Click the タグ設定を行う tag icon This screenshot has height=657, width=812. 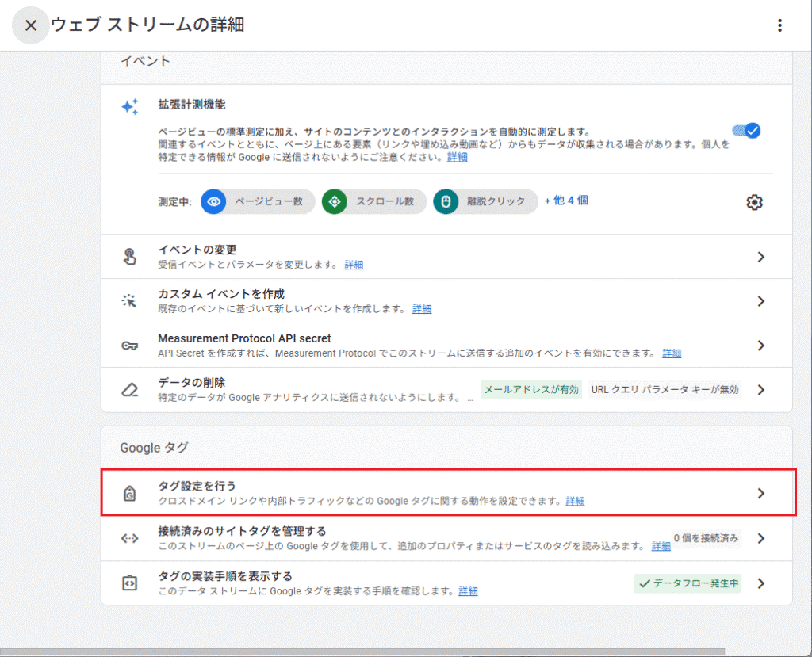click(x=129, y=491)
